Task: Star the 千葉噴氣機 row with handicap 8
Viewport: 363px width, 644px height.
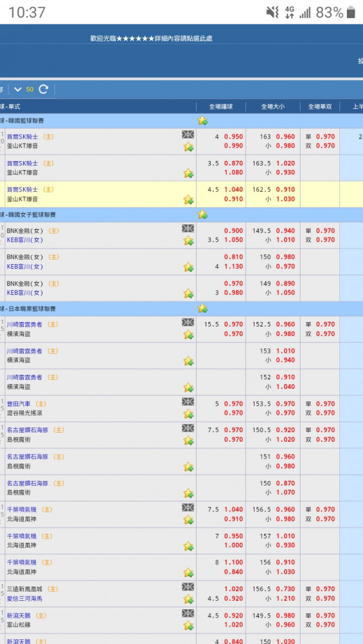Action: 188,573
